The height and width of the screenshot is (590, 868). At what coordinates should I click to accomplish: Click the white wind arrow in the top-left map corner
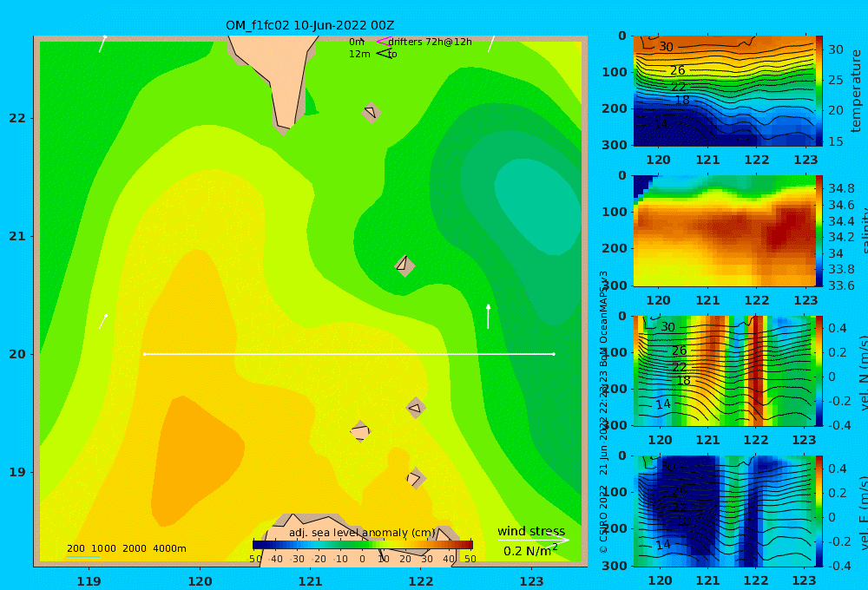point(103,43)
